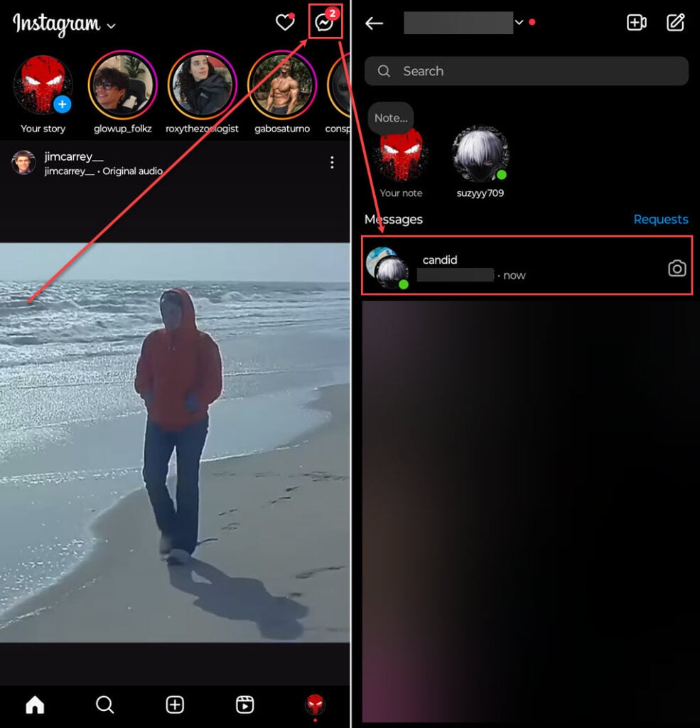
Task: Tap the create new post plus icon
Action: click(x=175, y=704)
